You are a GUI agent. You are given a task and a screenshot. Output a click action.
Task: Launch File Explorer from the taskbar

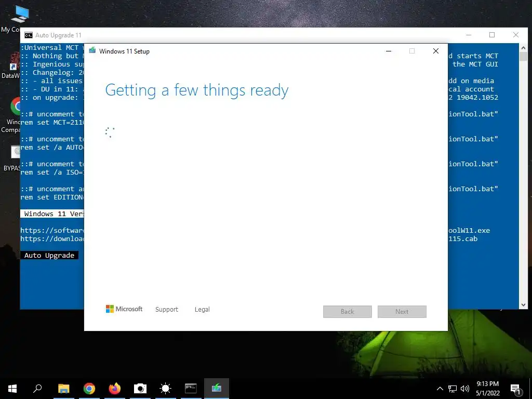[x=63, y=389]
